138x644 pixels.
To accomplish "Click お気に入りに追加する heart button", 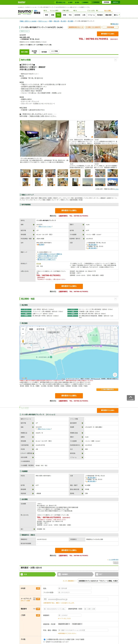I will click(x=93, y=27).
